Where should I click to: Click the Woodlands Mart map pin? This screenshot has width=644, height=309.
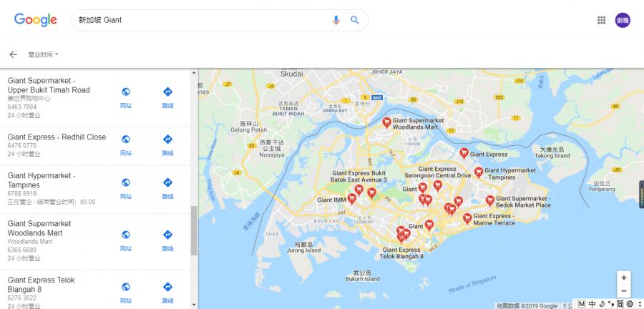click(386, 122)
